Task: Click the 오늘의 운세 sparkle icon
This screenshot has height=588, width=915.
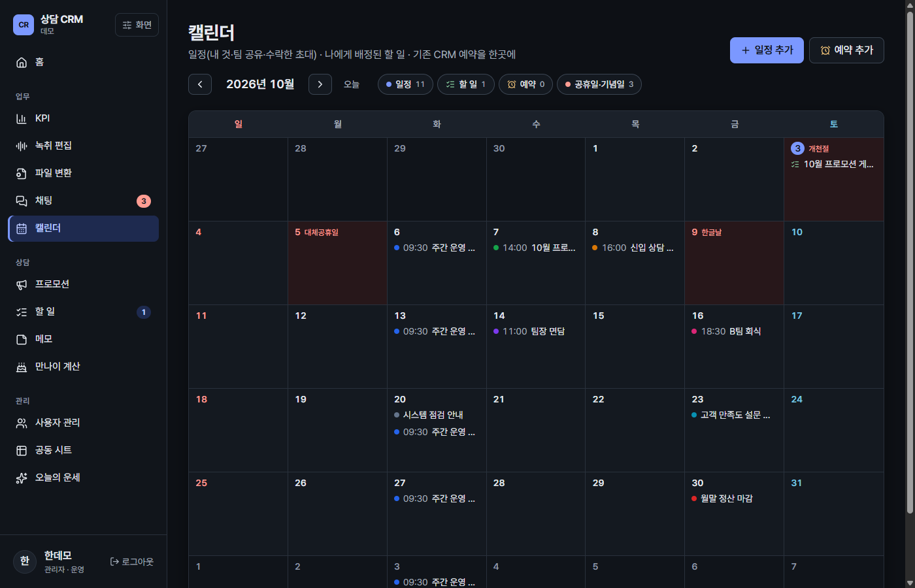Action: click(x=22, y=478)
